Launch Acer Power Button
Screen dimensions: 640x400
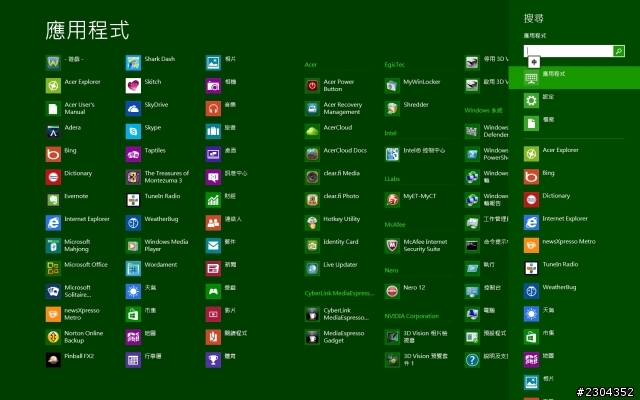pos(330,86)
